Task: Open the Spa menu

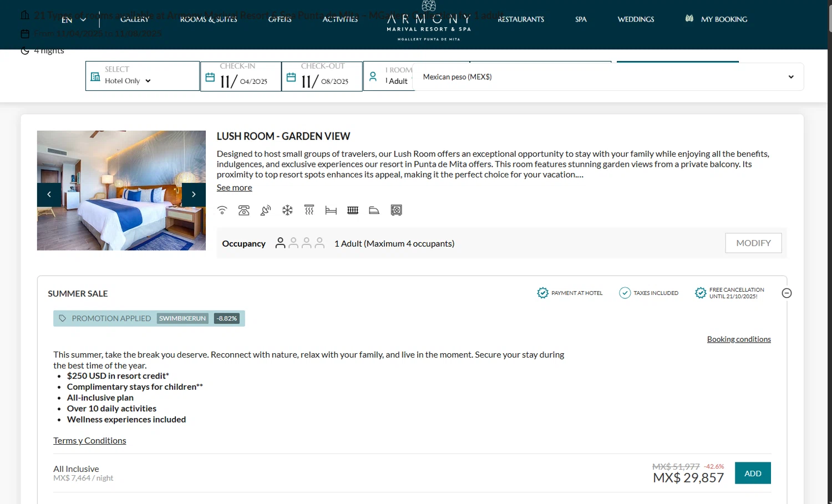Action: [581, 19]
